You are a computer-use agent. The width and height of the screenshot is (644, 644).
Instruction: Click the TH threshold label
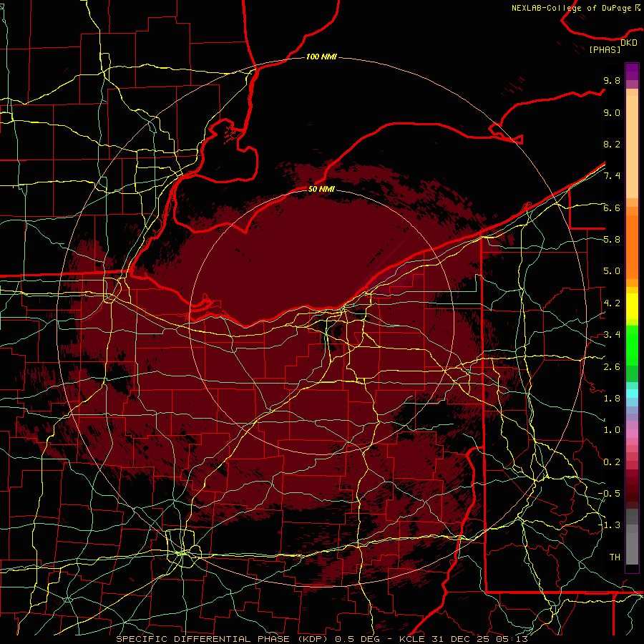click(x=615, y=557)
